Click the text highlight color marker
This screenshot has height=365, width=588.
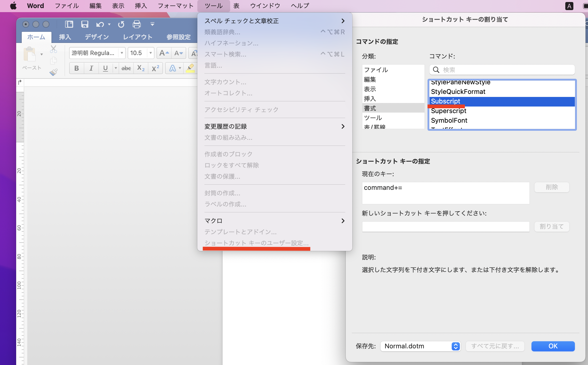[x=190, y=68]
